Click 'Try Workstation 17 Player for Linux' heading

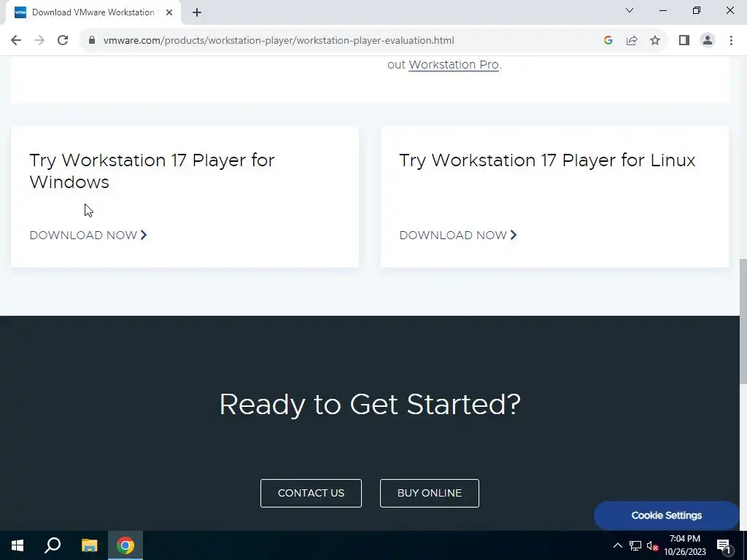[x=547, y=160]
